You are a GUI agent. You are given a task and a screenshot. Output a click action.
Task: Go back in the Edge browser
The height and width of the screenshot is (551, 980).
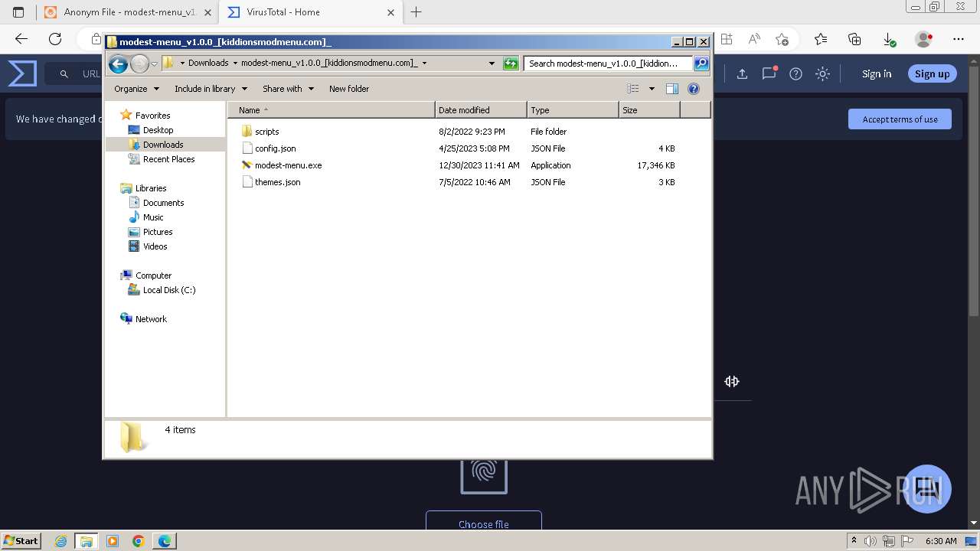coord(21,39)
